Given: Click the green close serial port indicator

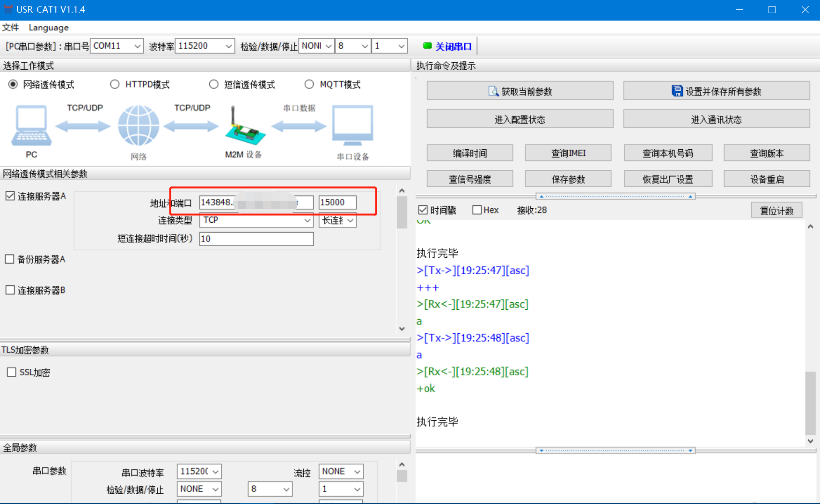Looking at the screenshot, I should click(427, 46).
